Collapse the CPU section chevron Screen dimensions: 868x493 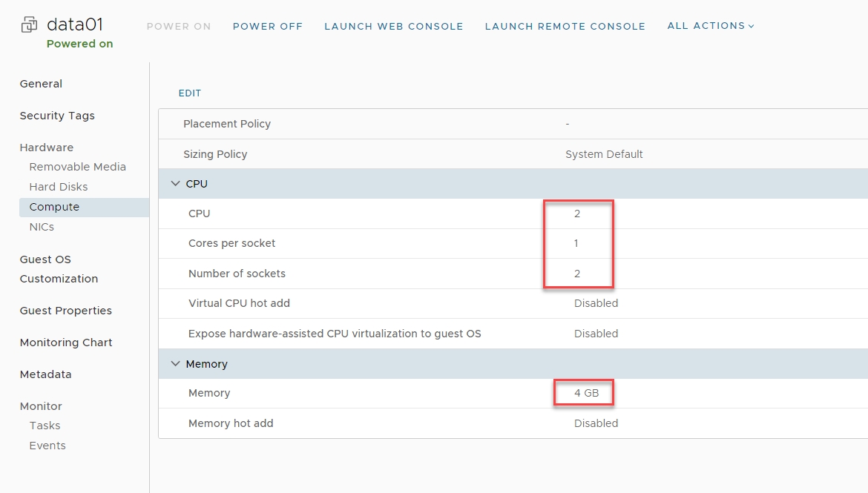pyautogui.click(x=176, y=184)
